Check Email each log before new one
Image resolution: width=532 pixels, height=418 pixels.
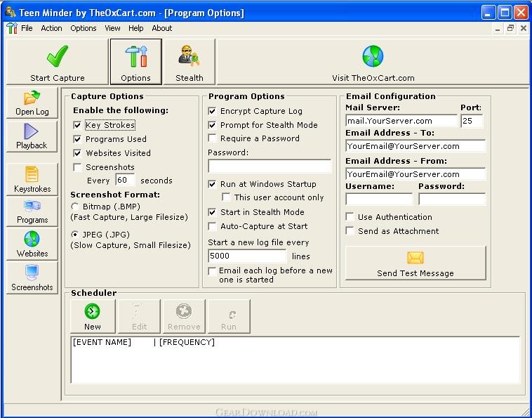(213, 271)
